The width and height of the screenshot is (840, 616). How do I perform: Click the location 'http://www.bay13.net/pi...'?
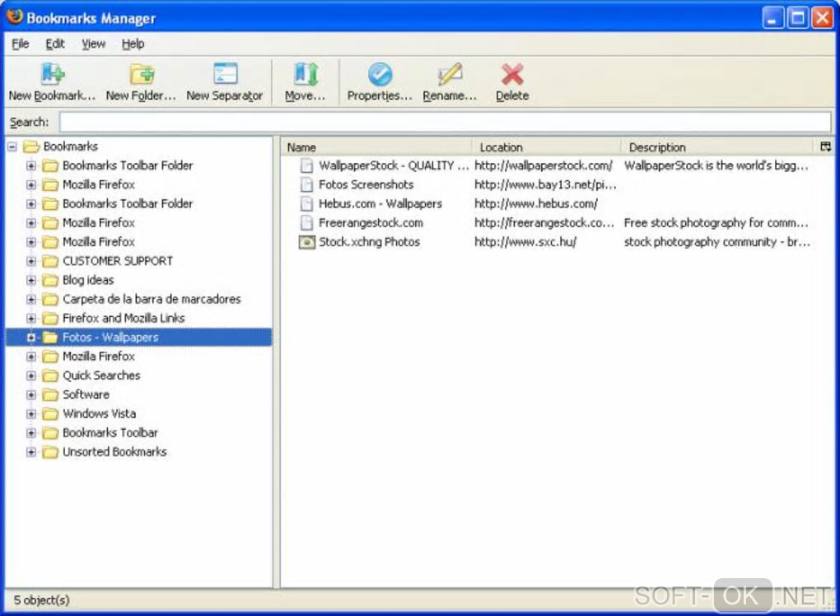tap(545, 184)
